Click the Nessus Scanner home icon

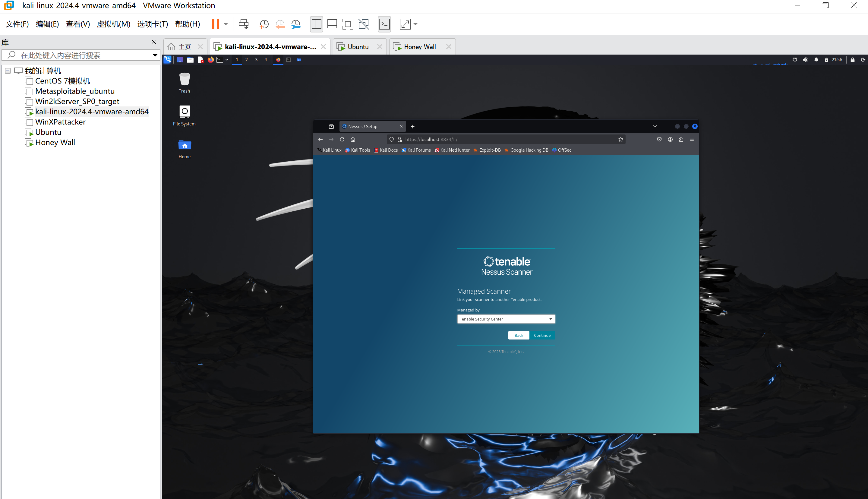click(x=353, y=139)
